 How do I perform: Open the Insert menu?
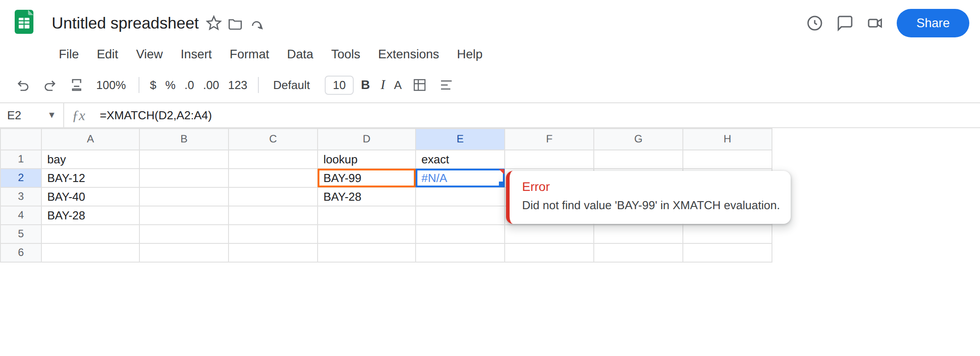click(x=196, y=54)
